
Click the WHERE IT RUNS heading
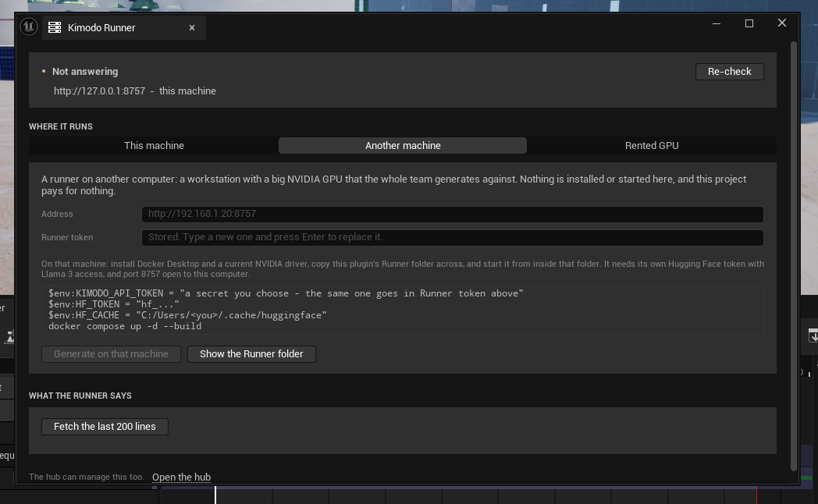(61, 126)
